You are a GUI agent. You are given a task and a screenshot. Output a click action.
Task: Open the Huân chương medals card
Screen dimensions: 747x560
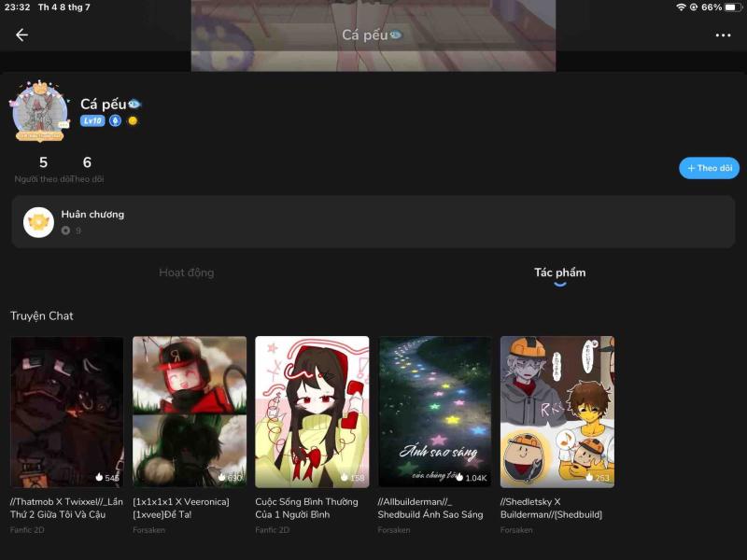coord(373,222)
